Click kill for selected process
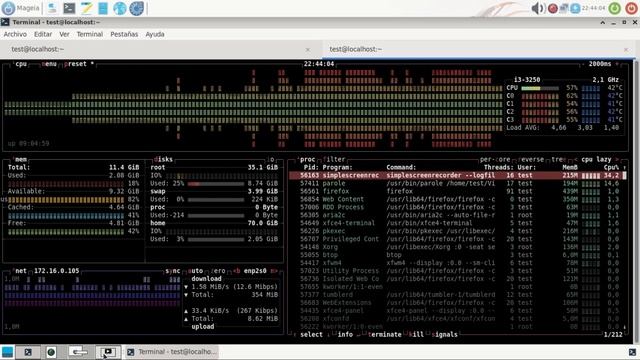This screenshot has height=360, width=640. click(x=416, y=335)
